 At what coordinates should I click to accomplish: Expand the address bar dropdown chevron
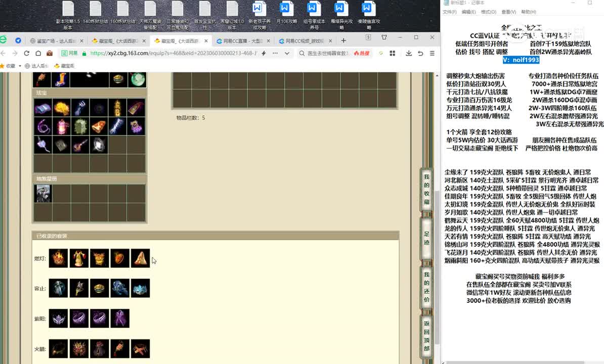pyautogui.click(x=287, y=53)
